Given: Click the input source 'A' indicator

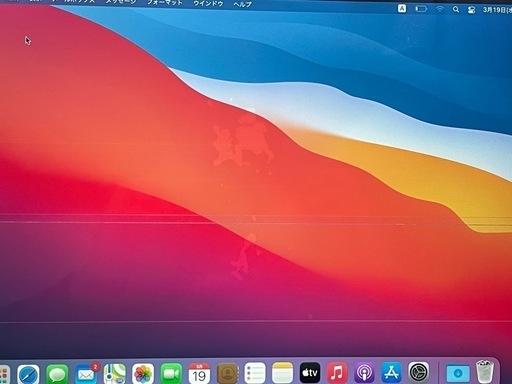Looking at the screenshot, I should pyautogui.click(x=402, y=9).
